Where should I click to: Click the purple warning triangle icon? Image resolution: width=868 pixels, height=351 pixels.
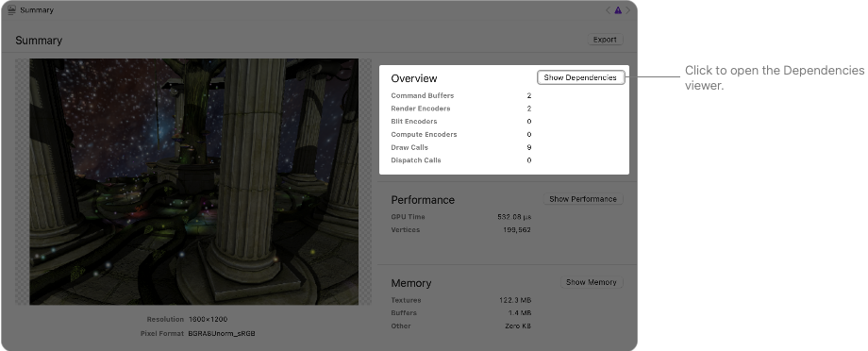tap(618, 10)
